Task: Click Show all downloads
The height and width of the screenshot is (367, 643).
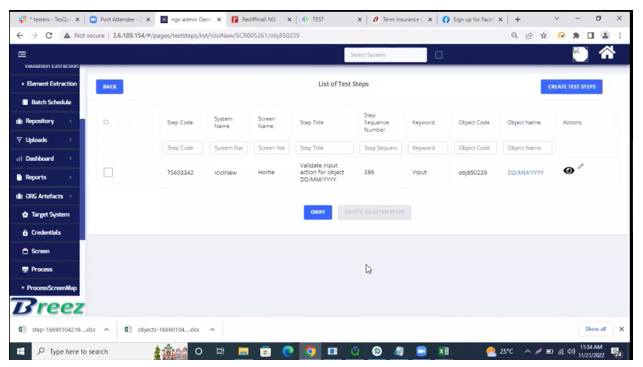Action: 595,329
